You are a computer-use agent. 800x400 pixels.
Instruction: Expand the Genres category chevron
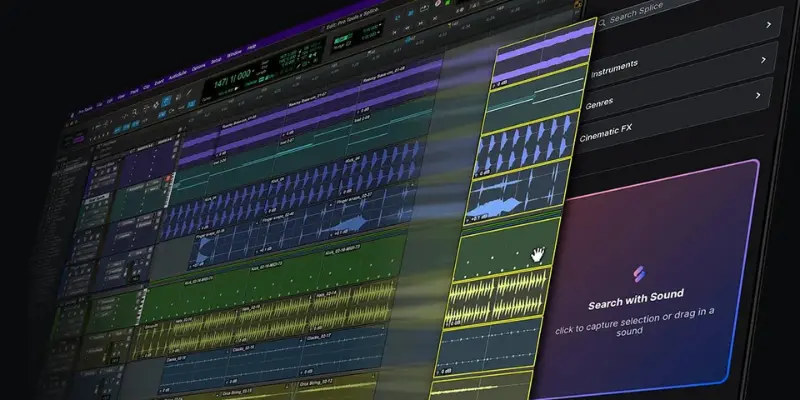[x=759, y=96]
